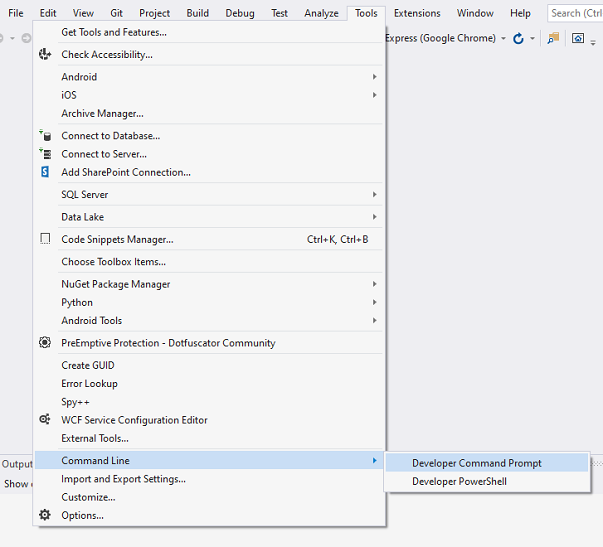This screenshot has width=603, height=547.
Task: Click the WCF Service Configuration Editor icon
Action: (45, 419)
